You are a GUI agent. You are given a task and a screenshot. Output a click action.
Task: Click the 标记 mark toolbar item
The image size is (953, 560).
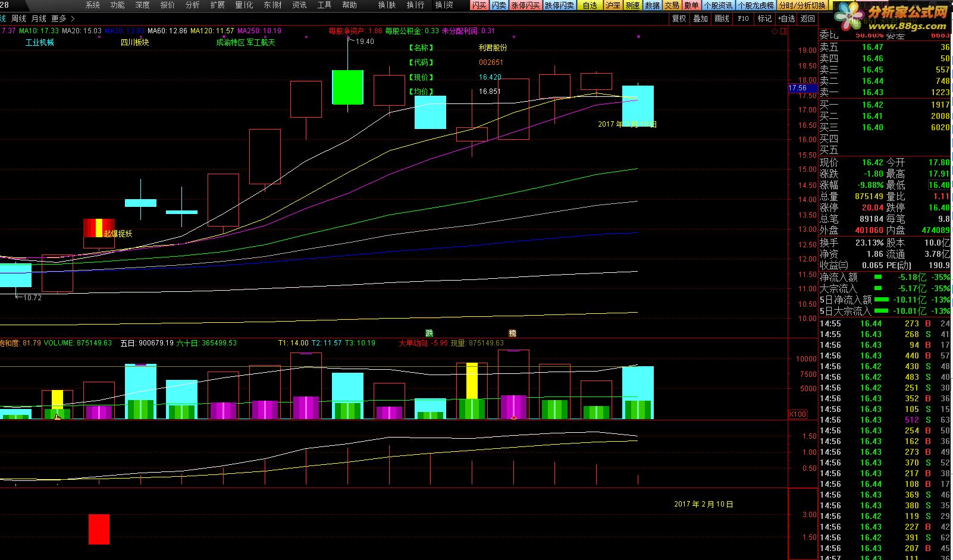(764, 18)
